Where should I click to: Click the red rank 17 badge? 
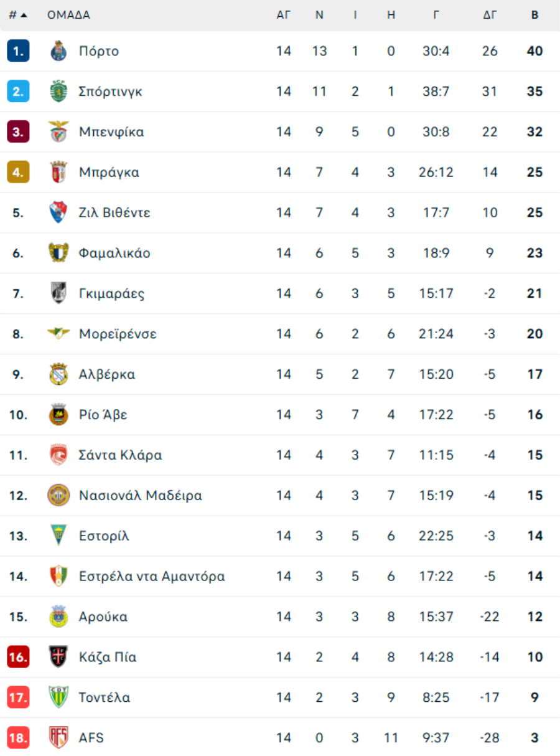(18, 697)
